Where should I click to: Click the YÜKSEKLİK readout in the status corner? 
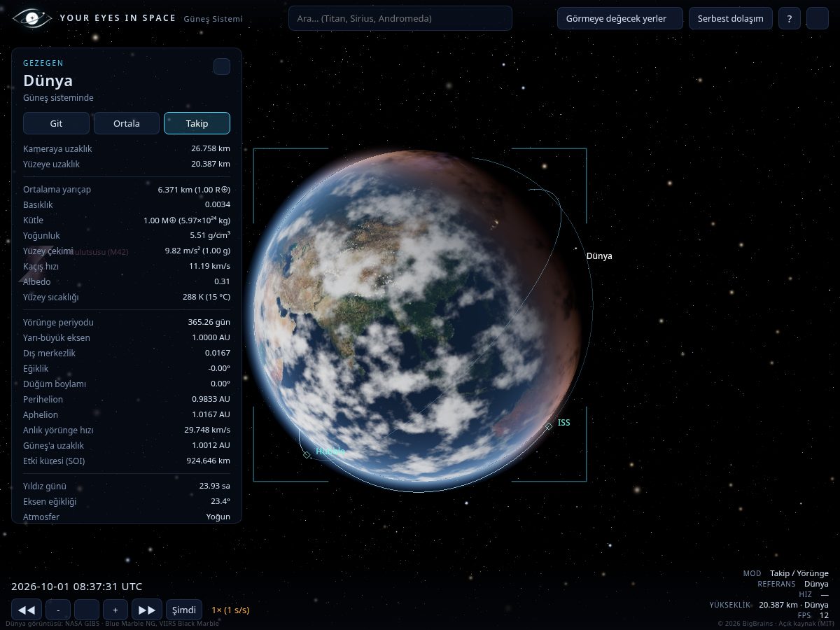coord(769,605)
